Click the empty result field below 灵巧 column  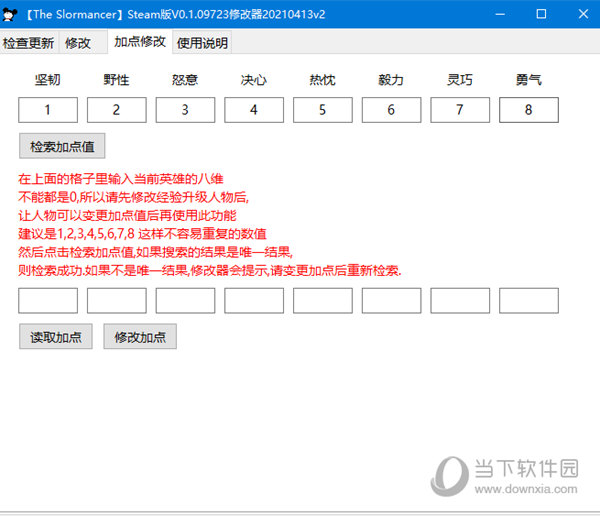click(460, 301)
